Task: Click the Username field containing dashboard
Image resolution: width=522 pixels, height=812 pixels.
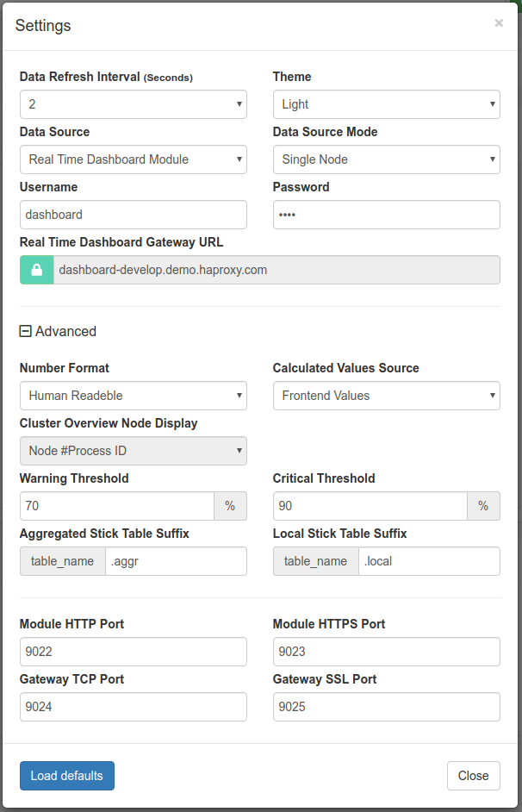Action: 133,215
